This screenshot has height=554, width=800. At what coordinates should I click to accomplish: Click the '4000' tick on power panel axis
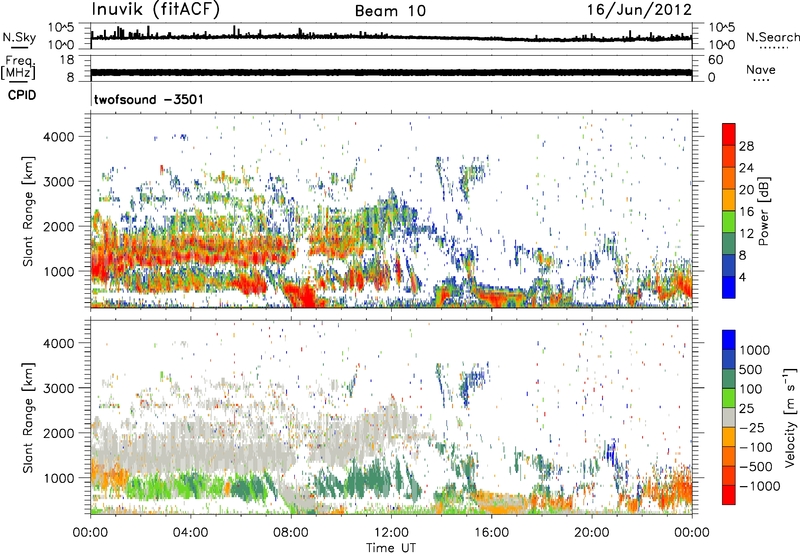tap(58, 137)
